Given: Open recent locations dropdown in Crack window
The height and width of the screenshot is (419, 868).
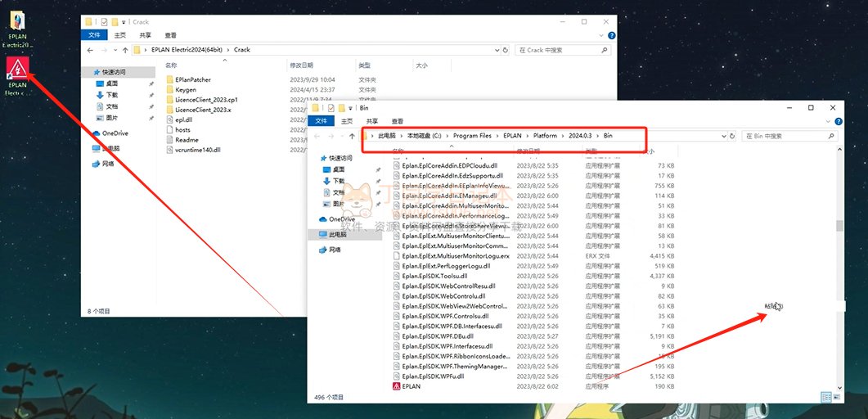Looking at the screenshot, I should pos(114,50).
